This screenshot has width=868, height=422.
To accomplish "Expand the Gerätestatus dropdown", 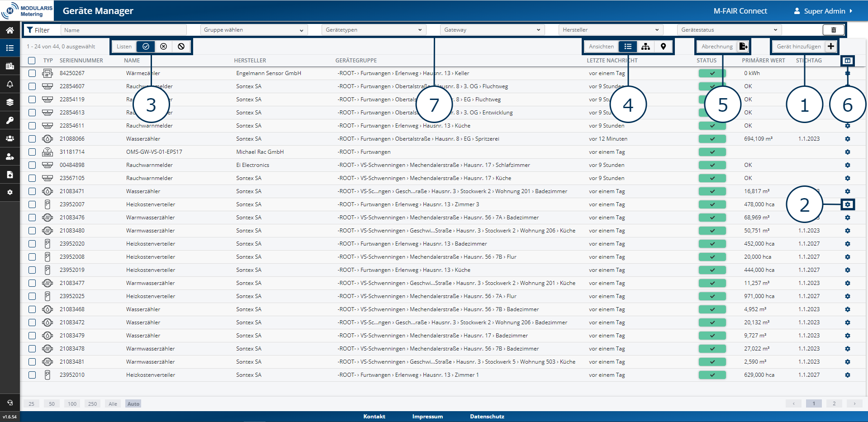I will 729,30.
